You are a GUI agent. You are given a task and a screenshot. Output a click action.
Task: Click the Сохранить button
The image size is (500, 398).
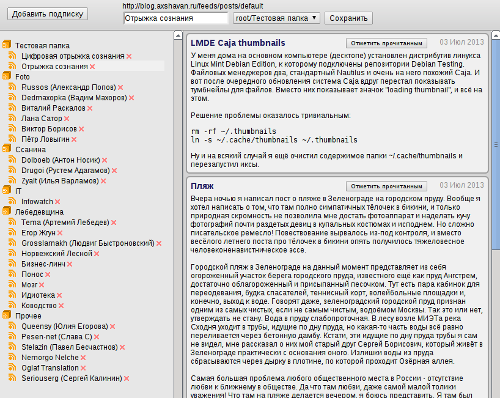(348, 18)
